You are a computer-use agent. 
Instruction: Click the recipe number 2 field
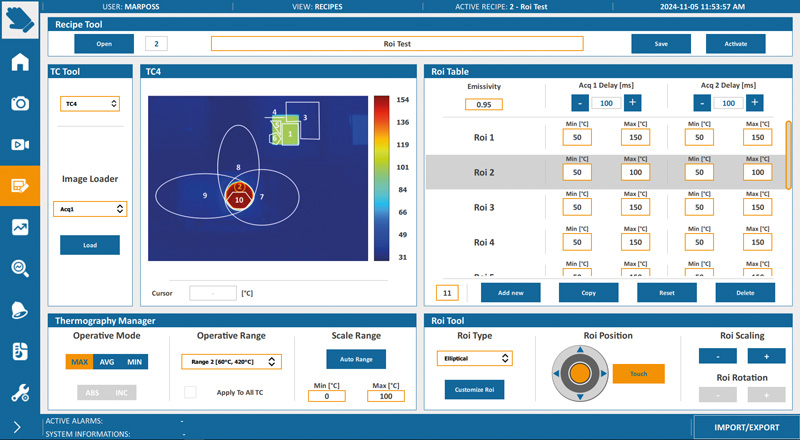coord(156,44)
